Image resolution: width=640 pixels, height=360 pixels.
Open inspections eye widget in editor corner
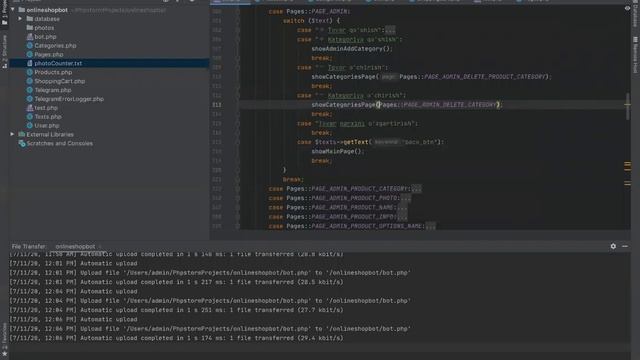[627, 8]
